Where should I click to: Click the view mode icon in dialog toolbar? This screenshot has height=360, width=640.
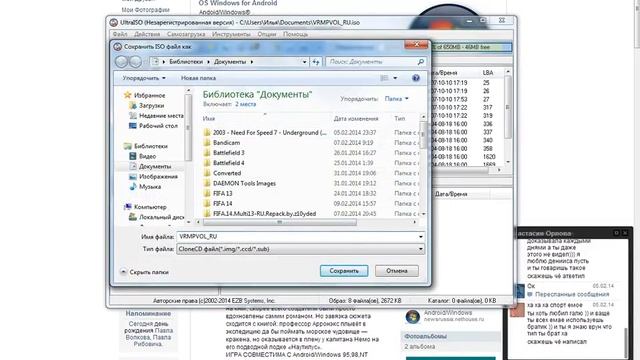384,78
